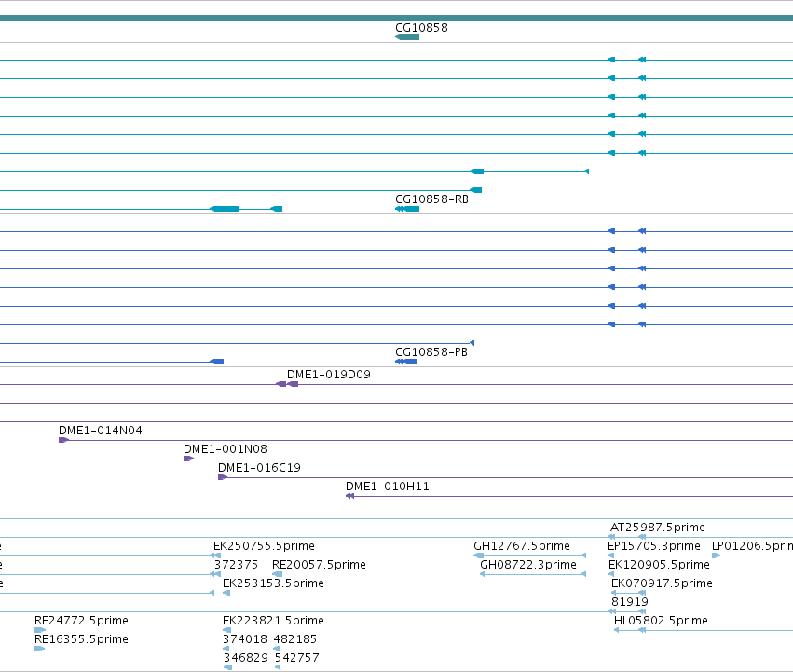793x672 pixels.
Task: Click the DME1-010H11 label
Action: point(388,487)
